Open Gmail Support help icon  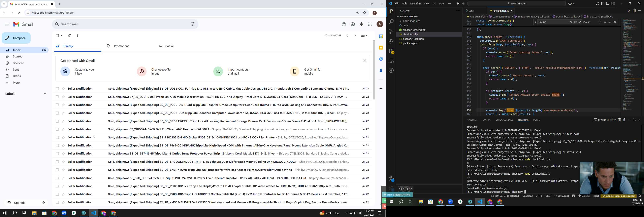[x=344, y=24]
